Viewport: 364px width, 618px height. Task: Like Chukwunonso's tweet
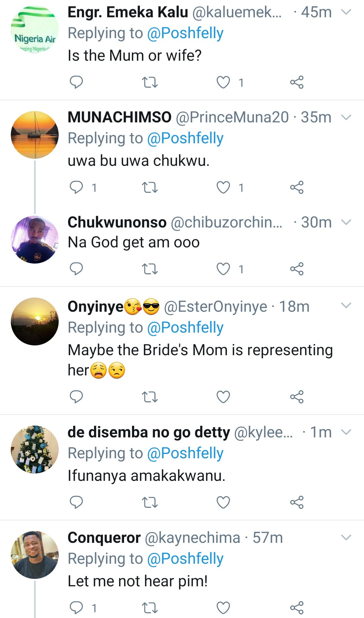[x=223, y=269]
